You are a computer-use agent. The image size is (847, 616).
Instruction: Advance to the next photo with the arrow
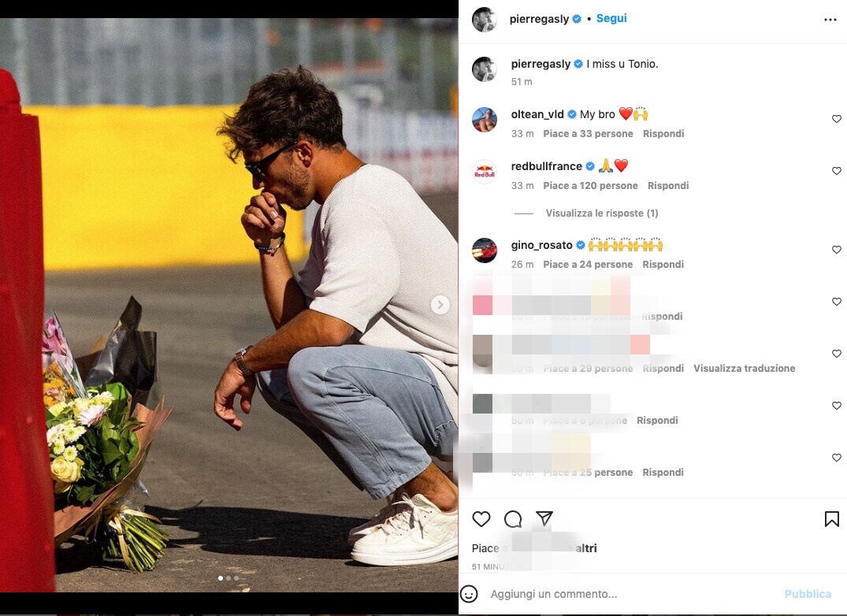440,305
